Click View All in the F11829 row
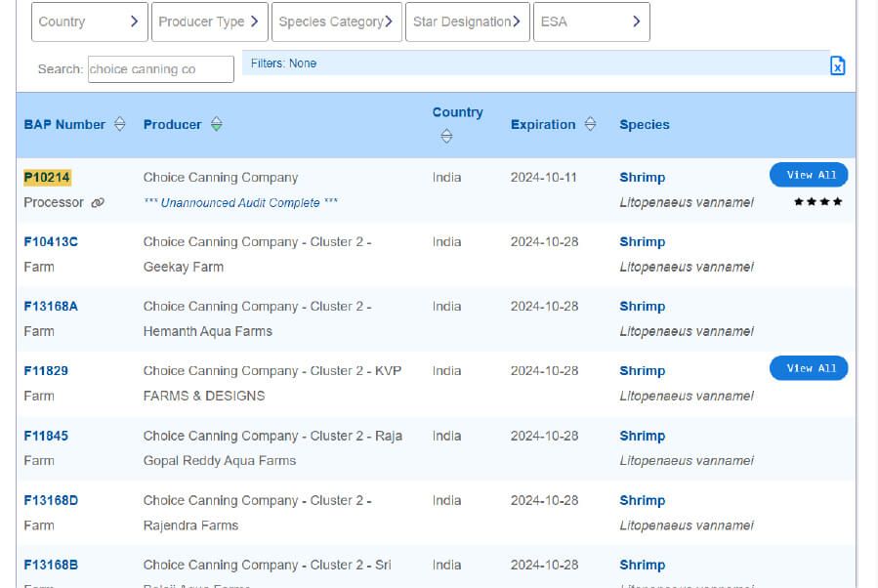The width and height of the screenshot is (878, 588). pos(809,368)
